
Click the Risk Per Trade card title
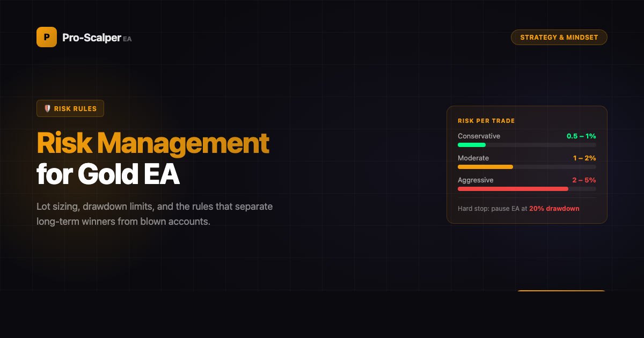click(x=486, y=121)
